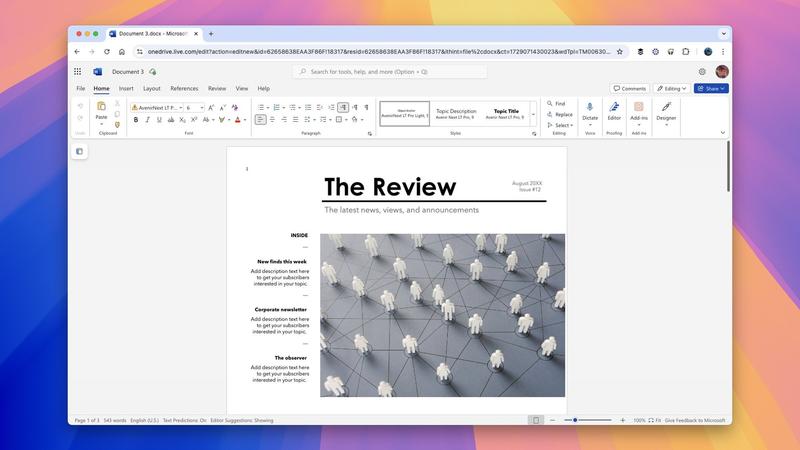Viewport: 800px width, 450px height.
Task: Toggle underline formatting
Action: click(160, 119)
